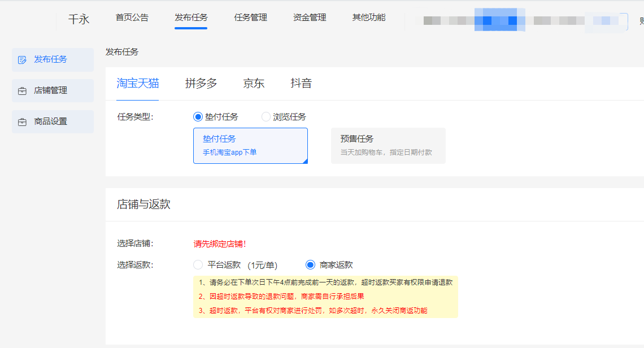
Task: Click the (1元/单) price text
Action: 263,266
